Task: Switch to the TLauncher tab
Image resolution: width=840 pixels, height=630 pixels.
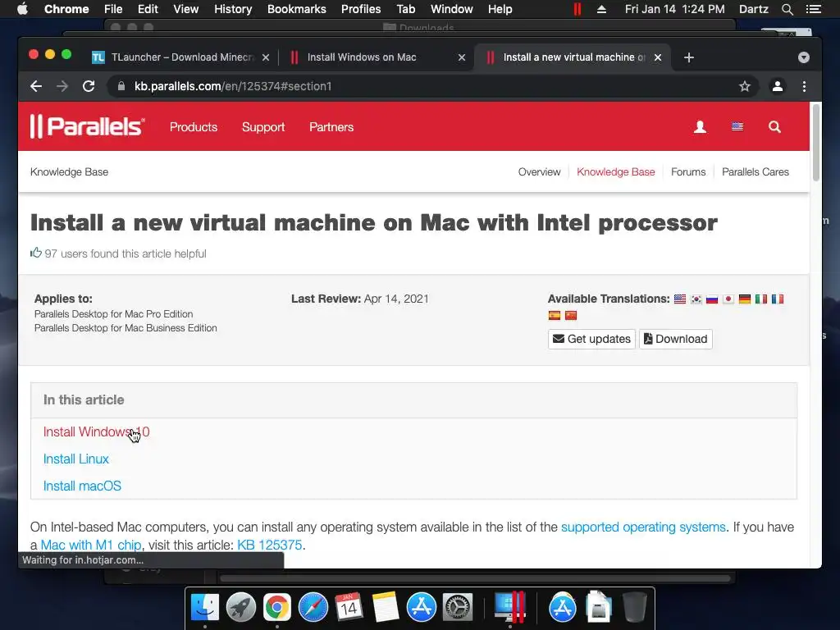Action: point(180,57)
